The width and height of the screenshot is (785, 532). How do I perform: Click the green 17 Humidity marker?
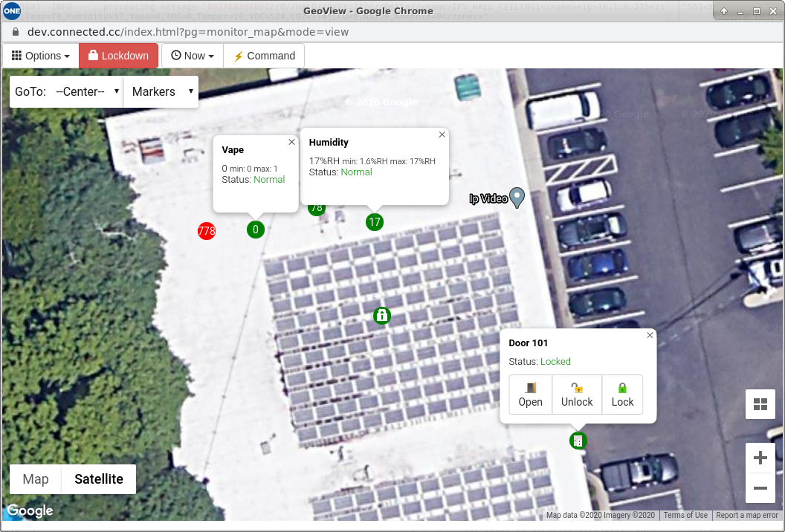pyautogui.click(x=374, y=221)
